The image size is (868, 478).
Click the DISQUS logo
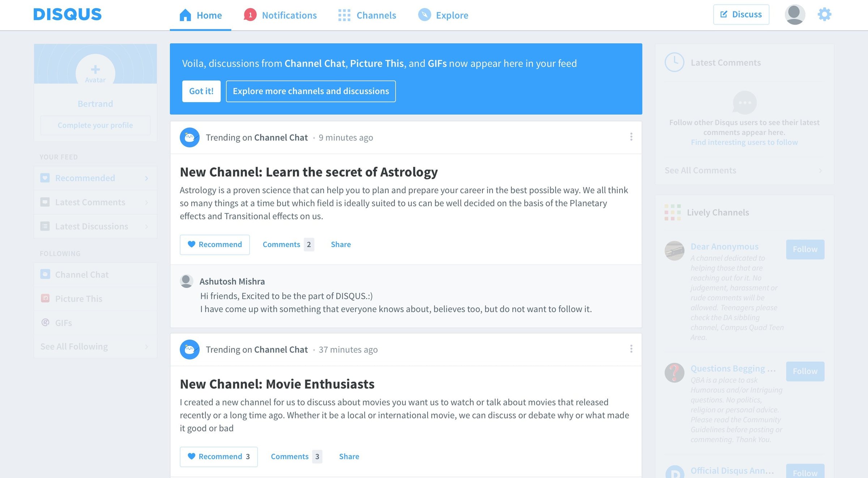click(x=67, y=14)
